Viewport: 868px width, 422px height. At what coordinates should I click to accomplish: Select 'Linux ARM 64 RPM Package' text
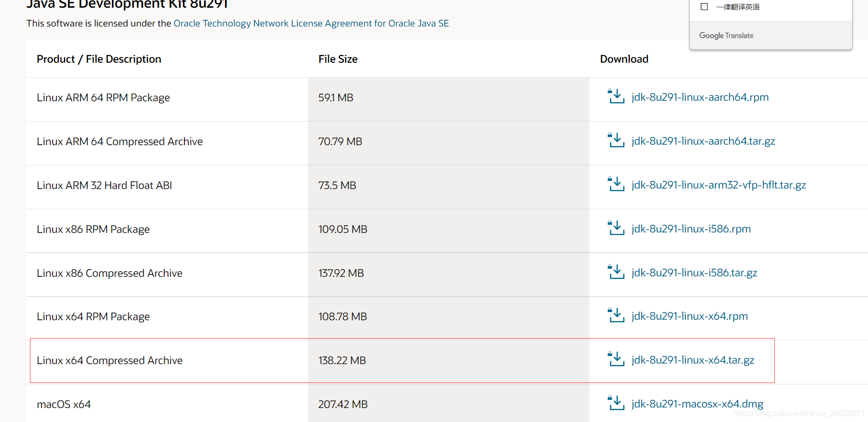coord(103,97)
